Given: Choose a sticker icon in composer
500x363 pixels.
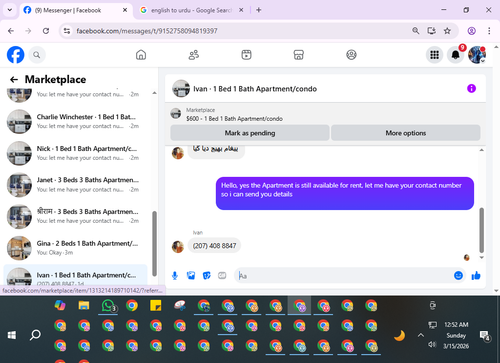Looking at the screenshot, I should [207, 276].
